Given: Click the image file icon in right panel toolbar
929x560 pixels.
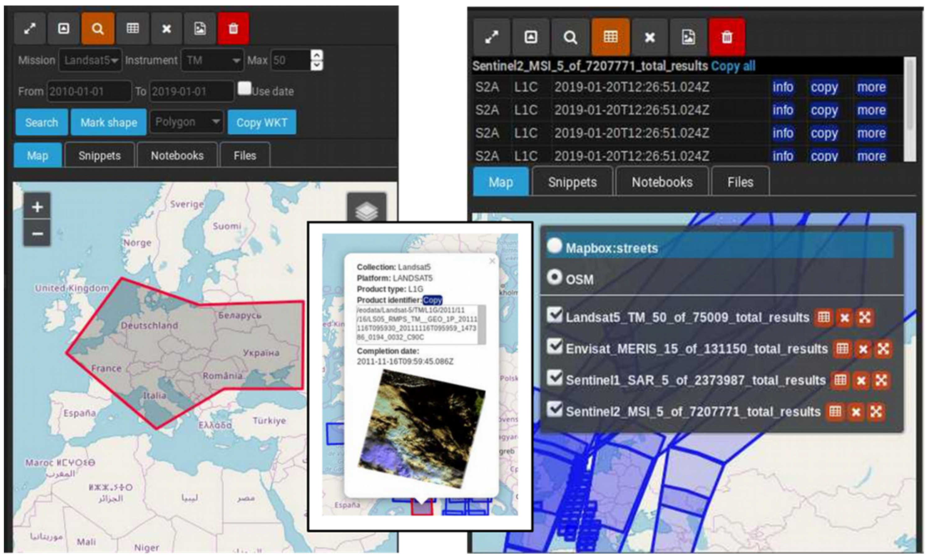Looking at the screenshot, I should 688,37.
